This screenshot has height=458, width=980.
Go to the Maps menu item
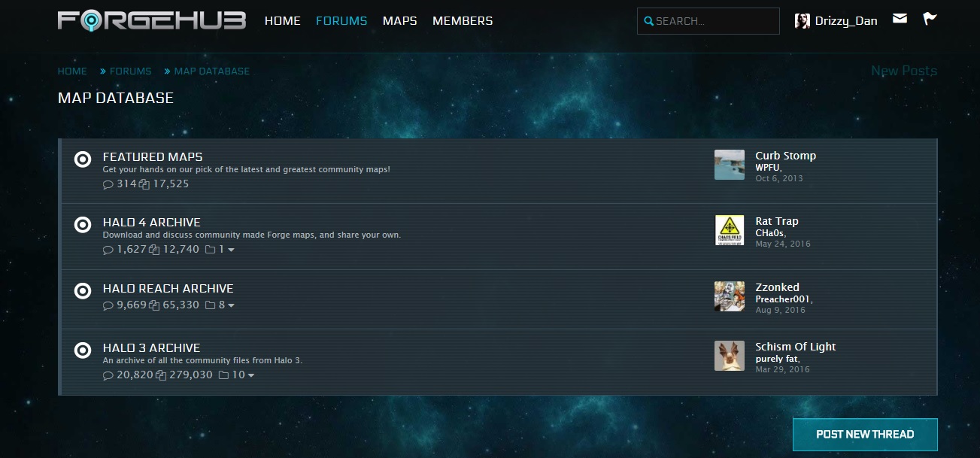tap(399, 21)
